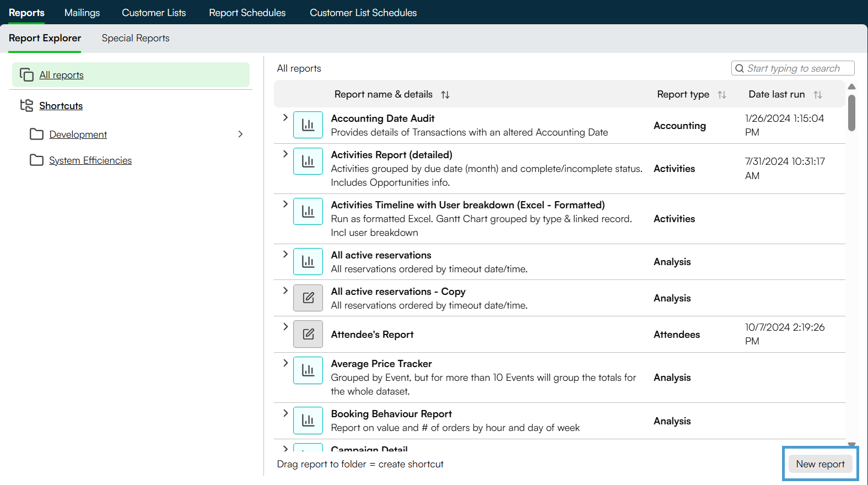Select the All active reservations - Copy name
The width and height of the screenshot is (868, 485).
(398, 292)
